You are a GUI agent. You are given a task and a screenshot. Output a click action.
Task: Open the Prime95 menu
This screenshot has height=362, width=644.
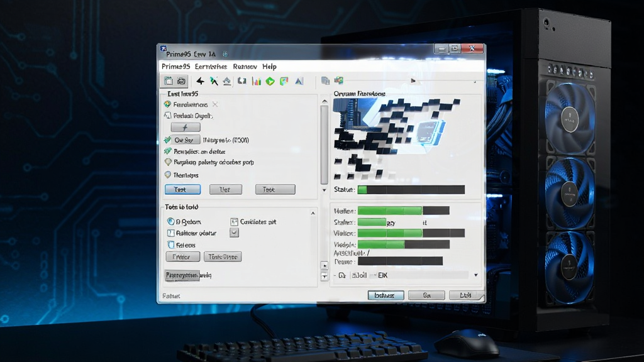176,67
